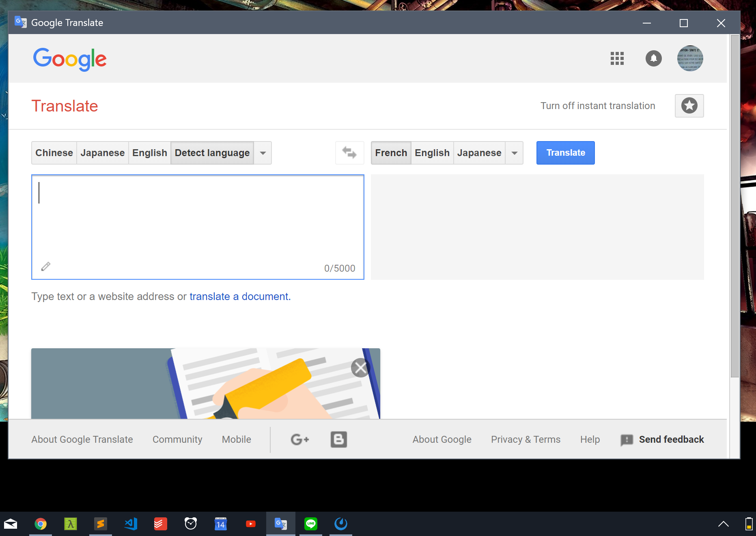The image size is (756, 536).
Task: Open Chrome from the taskbar
Action: tap(41, 524)
